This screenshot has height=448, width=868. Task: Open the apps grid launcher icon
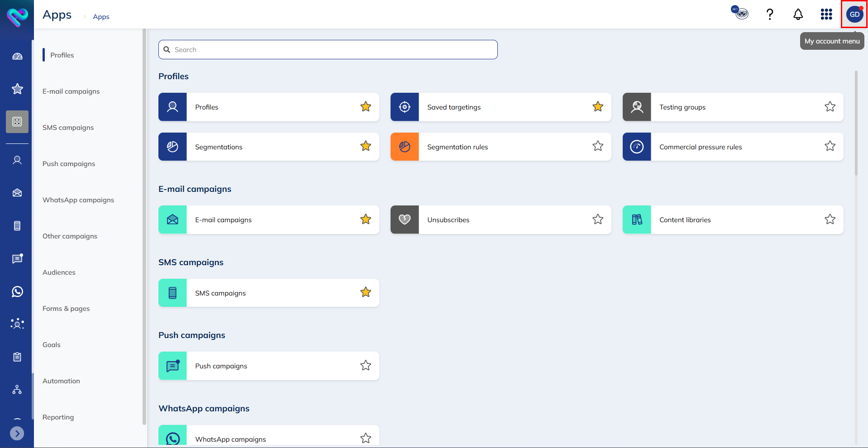[x=826, y=14]
